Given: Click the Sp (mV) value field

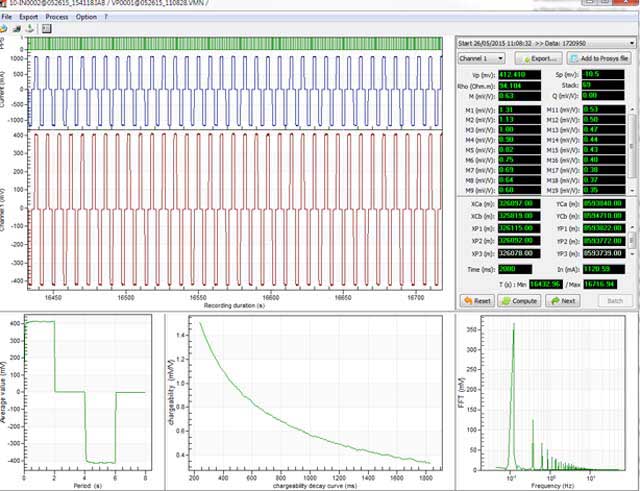Looking at the screenshot, I should click(x=603, y=74).
